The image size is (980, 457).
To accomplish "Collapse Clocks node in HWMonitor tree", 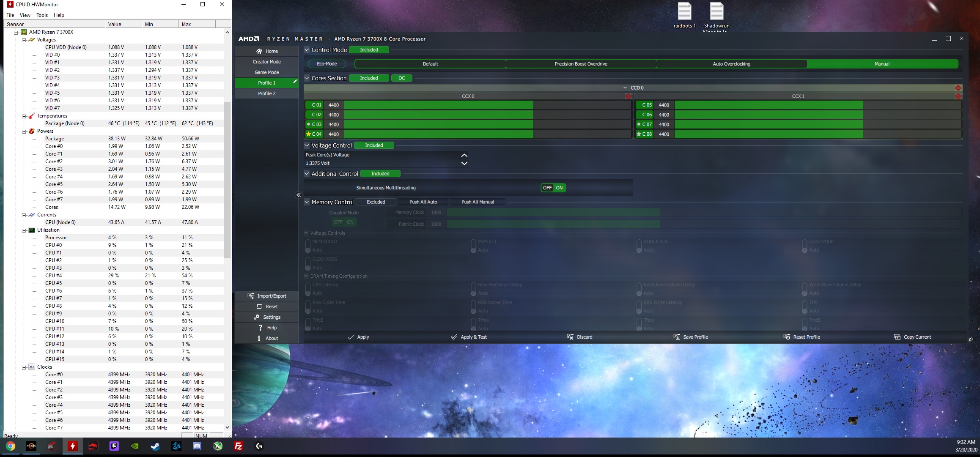I will click(x=24, y=367).
